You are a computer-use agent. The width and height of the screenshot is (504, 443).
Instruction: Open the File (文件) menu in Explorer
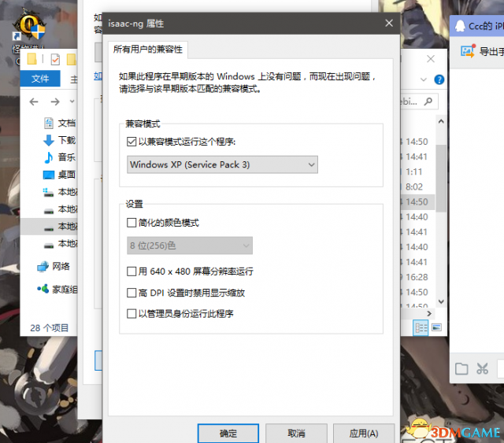pos(40,79)
